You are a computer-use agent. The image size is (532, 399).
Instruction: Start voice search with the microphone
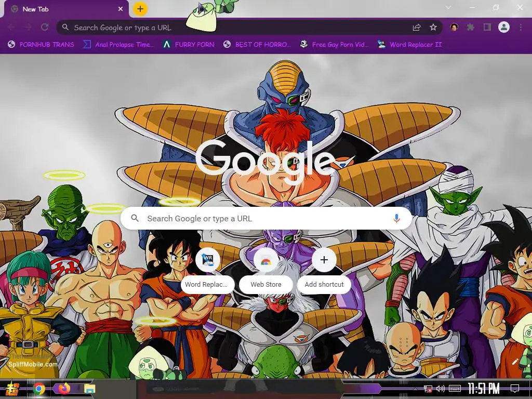[396, 218]
